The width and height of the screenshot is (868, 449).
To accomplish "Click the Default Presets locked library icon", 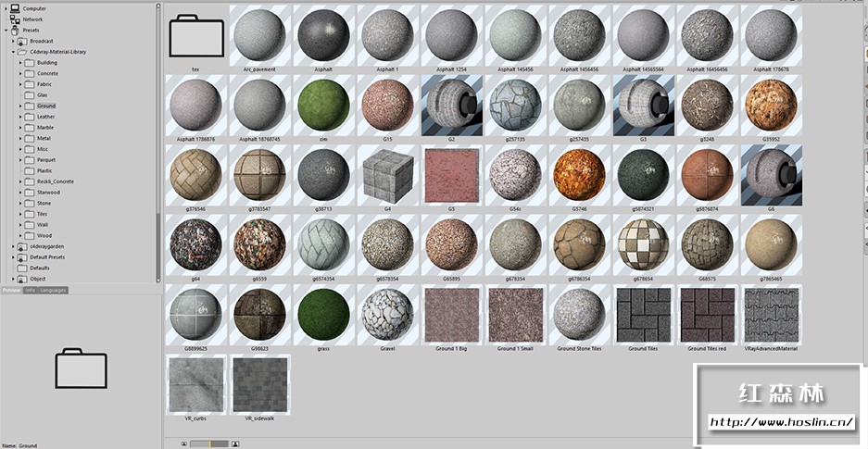I will click(x=22, y=257).
